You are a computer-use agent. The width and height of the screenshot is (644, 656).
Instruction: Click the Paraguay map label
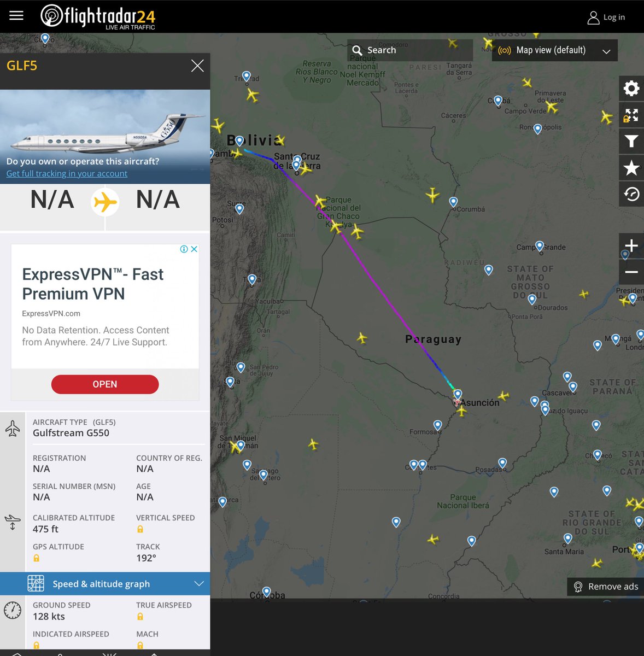coord(433,339)
